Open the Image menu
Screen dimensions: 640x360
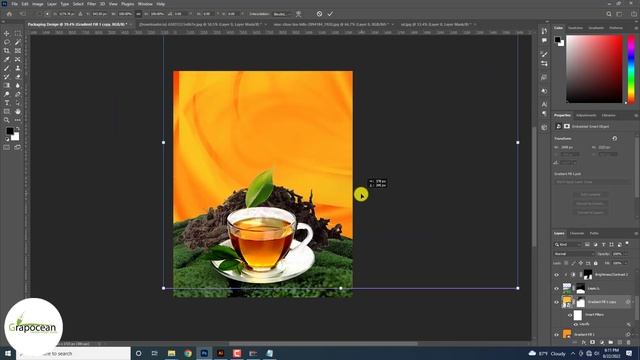(x=38, y=4)
